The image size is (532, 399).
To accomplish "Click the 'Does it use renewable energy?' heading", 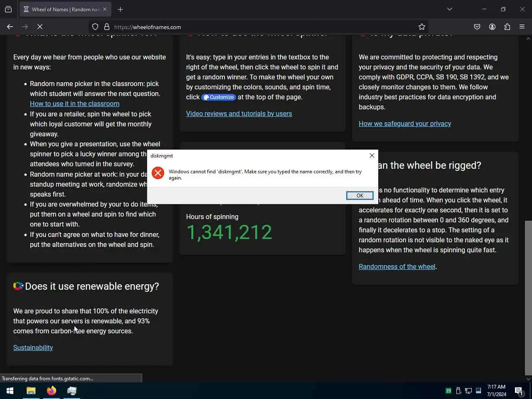I will 92,286.
